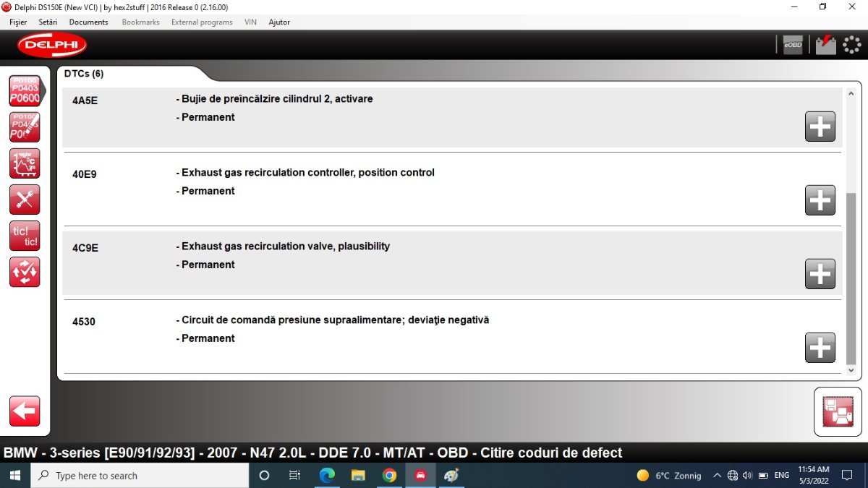Open the 6°C Zonnig weather widget

[668, 476]
